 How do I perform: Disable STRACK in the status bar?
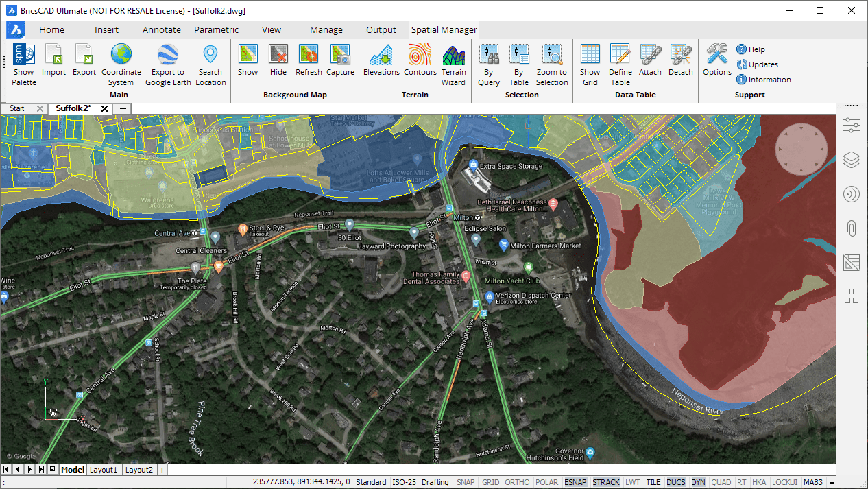(606, 482)
